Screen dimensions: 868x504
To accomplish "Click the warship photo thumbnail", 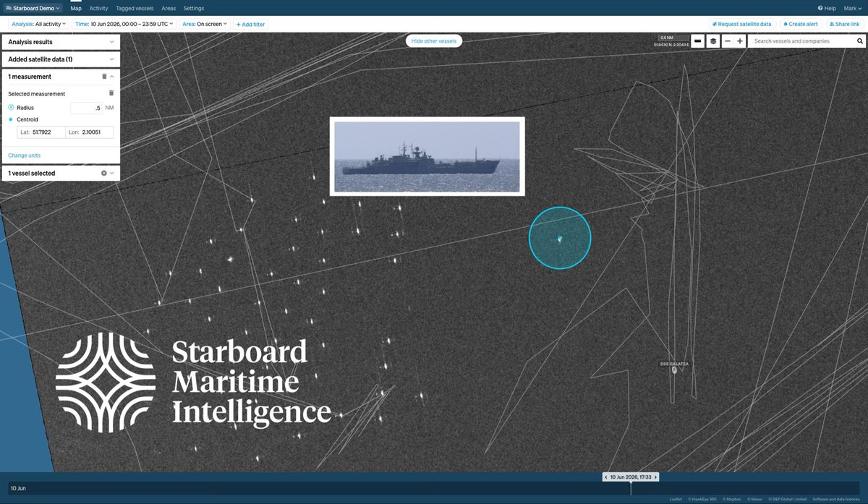I will (x=427, y=156).
